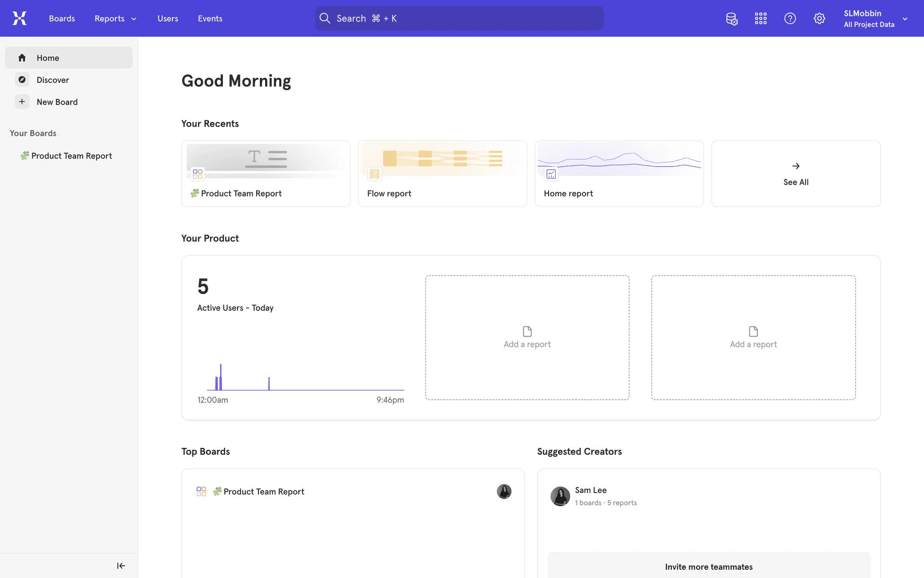Click the plus icon for New Board
This screenshot has width=924, height=578.
pos(22,102)
